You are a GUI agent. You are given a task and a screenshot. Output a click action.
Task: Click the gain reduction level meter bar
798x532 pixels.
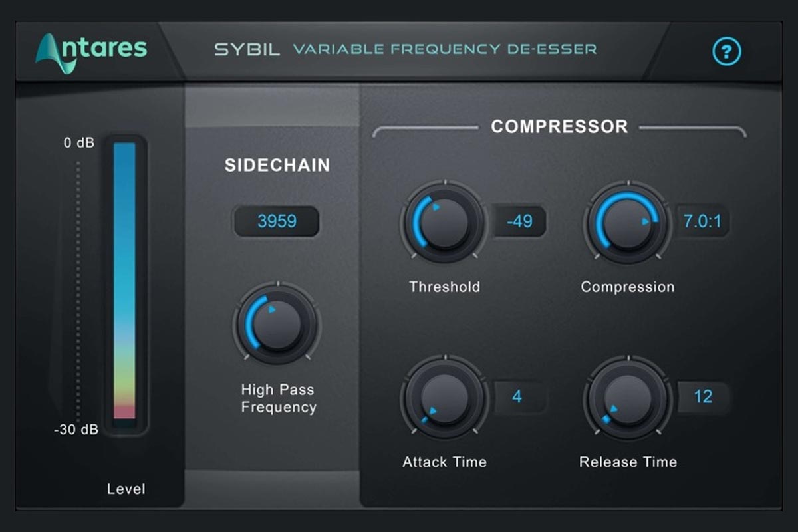124,281
